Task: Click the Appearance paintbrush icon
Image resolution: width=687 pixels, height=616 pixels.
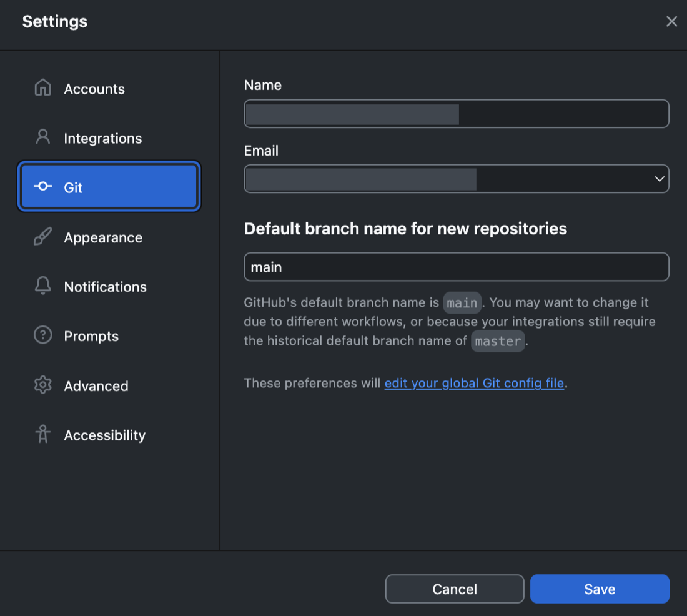Action: pos(43,236)
